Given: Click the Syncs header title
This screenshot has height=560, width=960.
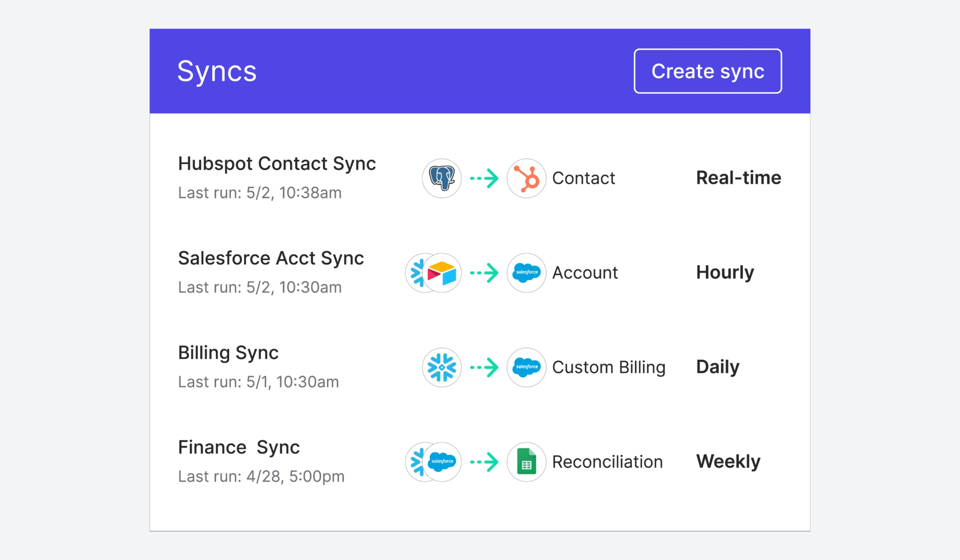Looking at the screenshot, I should (x=217, y=72).
